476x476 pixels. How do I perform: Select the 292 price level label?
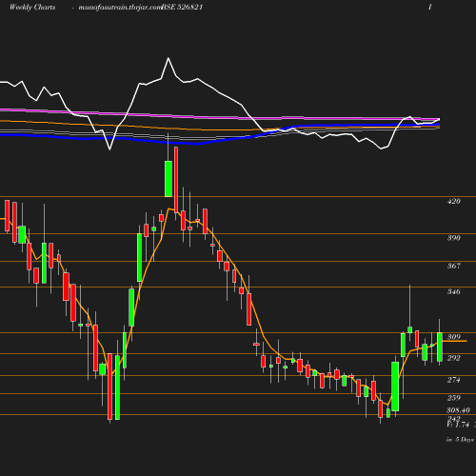click(x=454, y=358)
